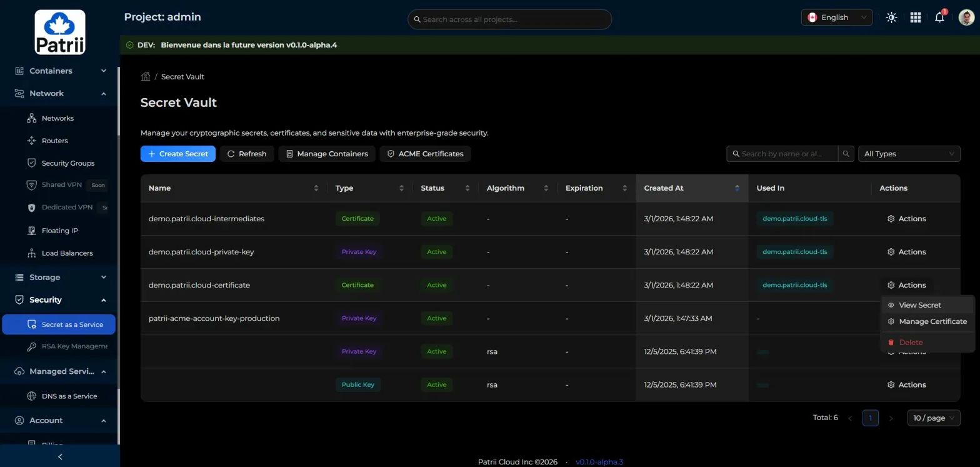Click the Create Secret button
Screen dimensions: 980x467
click(178, 154)
